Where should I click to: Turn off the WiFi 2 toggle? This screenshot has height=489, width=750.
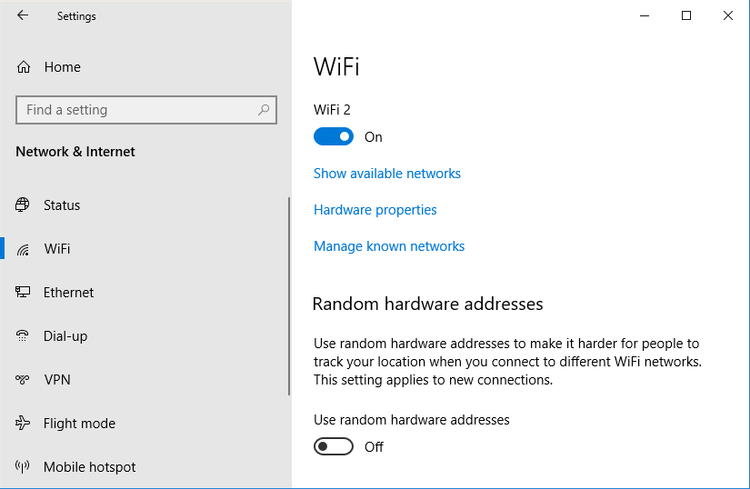point(333,136)
